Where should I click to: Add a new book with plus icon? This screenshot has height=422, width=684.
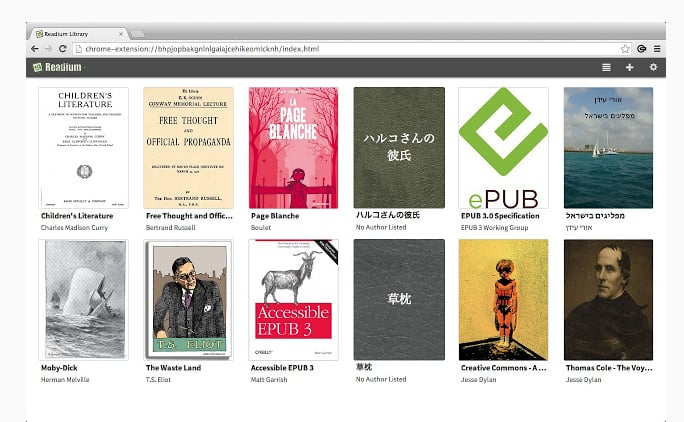click(x=629, y=67)
